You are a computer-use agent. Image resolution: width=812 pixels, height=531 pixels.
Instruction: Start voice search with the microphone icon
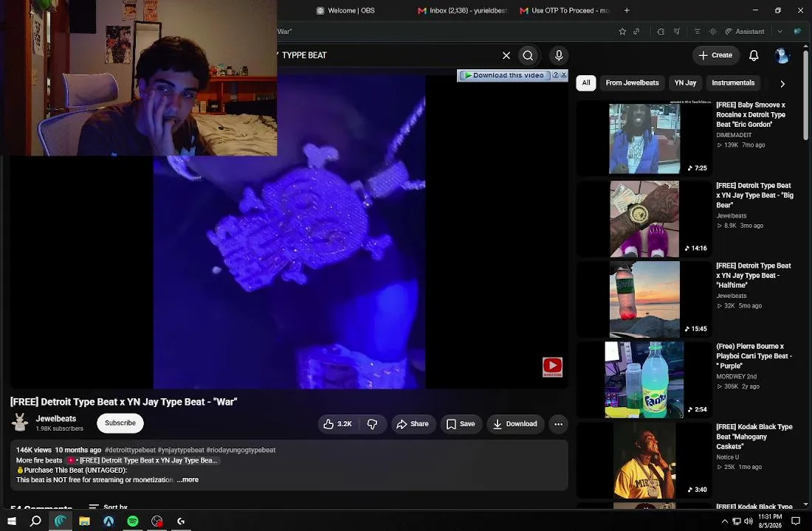pos(559,55)
